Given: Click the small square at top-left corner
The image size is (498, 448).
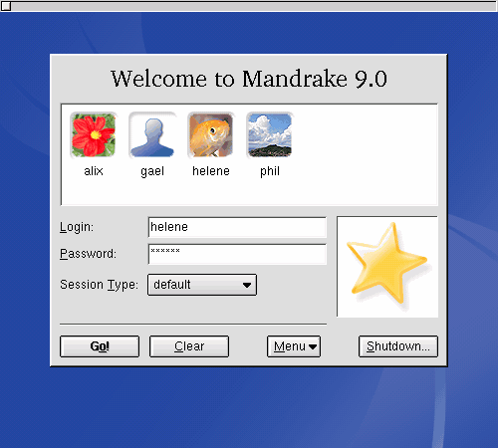Looking at the screenshot, I should point(6,6).
